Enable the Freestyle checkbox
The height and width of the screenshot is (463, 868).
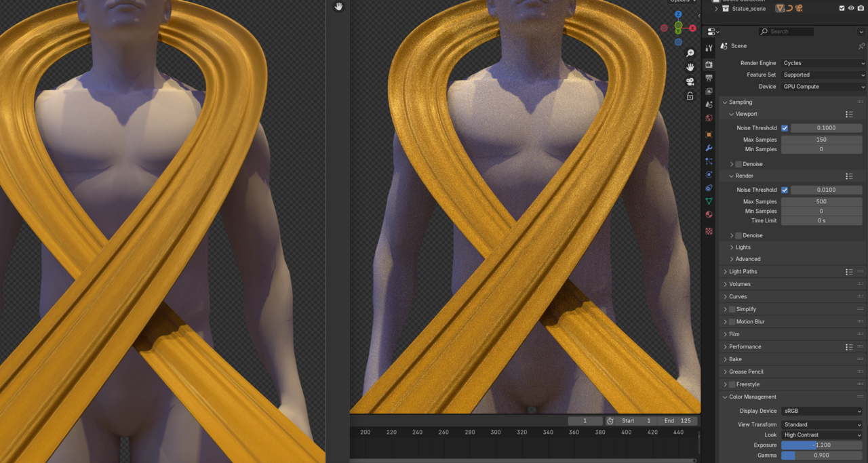(732, 384)
